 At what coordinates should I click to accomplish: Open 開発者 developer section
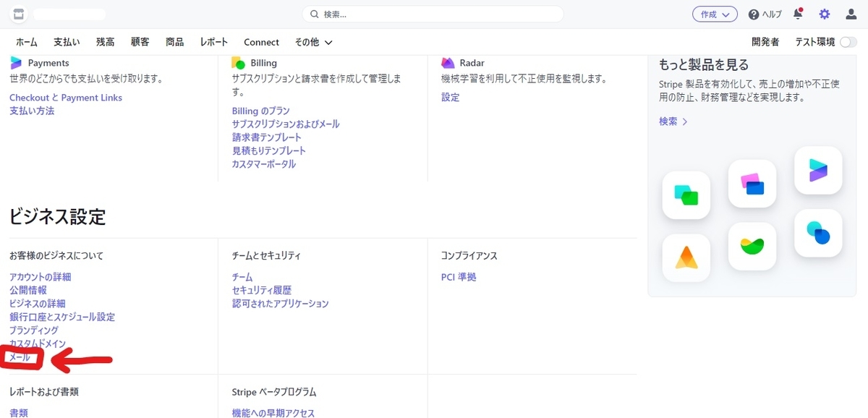pyautogui.click(x=765, y=42)
